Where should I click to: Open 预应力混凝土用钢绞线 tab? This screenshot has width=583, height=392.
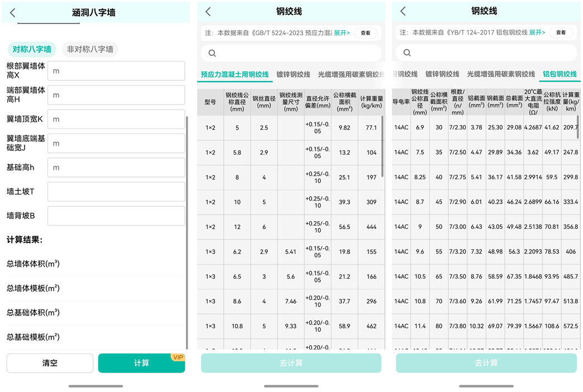click(x=235, y=74)
